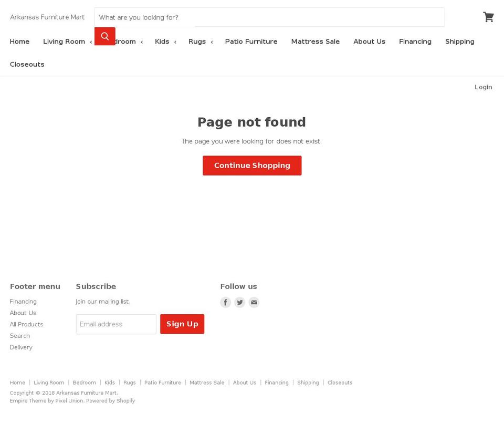Click Kids in bottom footer links
The height and width of the screenshot is (423, 504).
[x=110, y=383]
